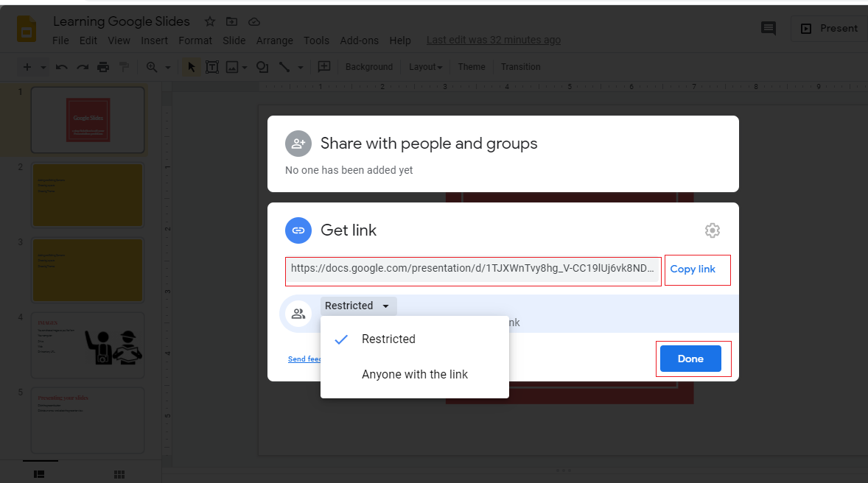Open the Background options

[369, 67]
